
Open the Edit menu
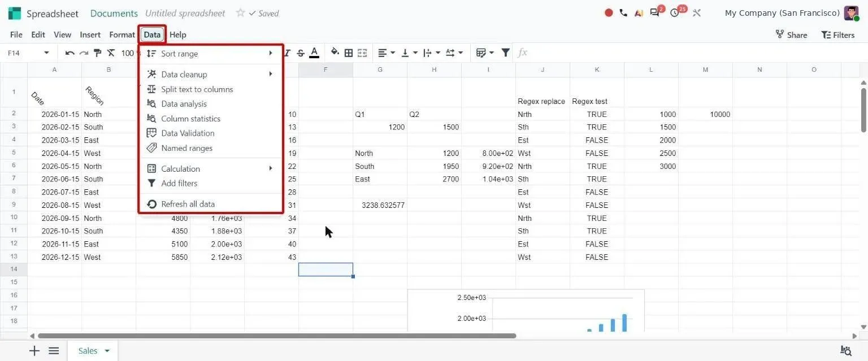tap(38, 34)
